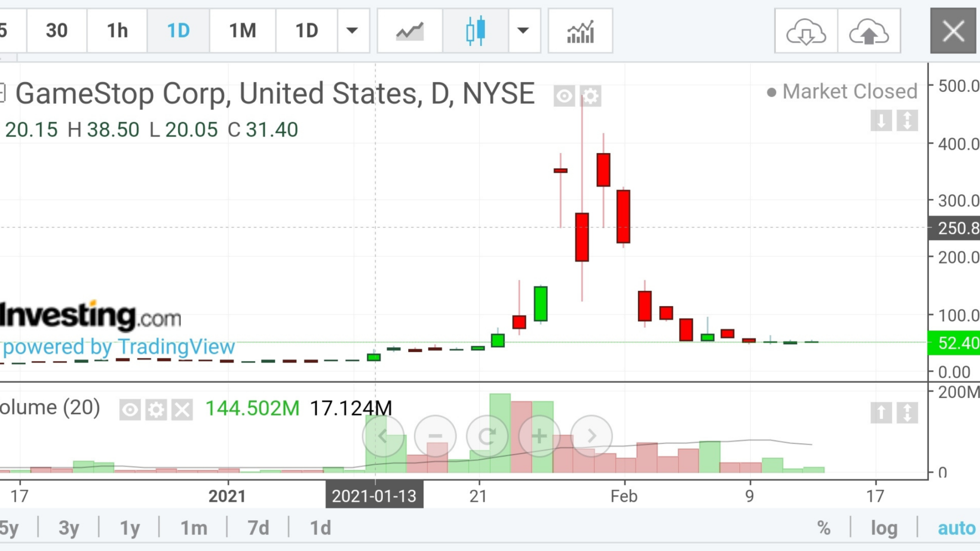
Task: Toggle auto scale mode
Action: 956,528
